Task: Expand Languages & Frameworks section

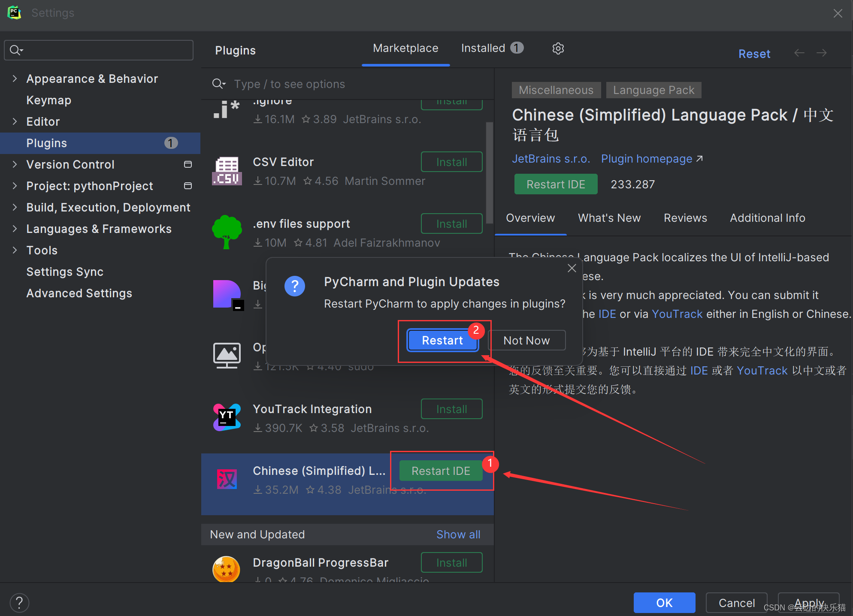Action: pyautogui.click(x=15, y=229)
